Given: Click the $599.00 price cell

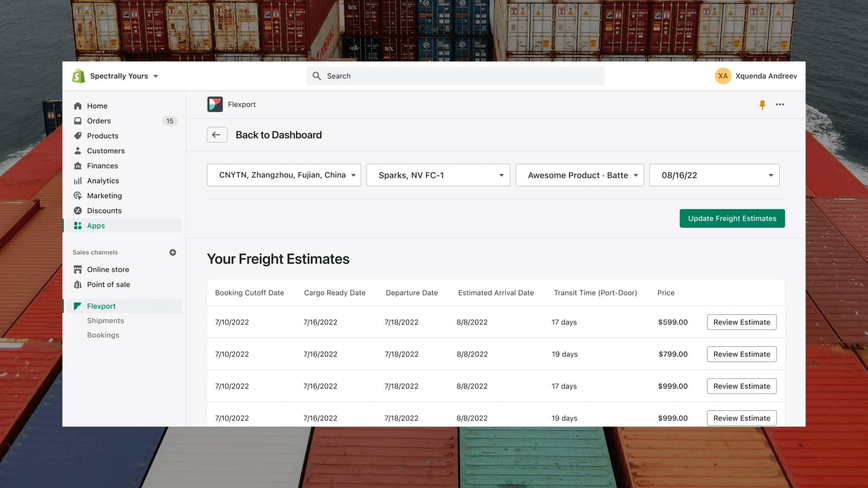Looking at the screenshot, I should [x=673, y=322].
